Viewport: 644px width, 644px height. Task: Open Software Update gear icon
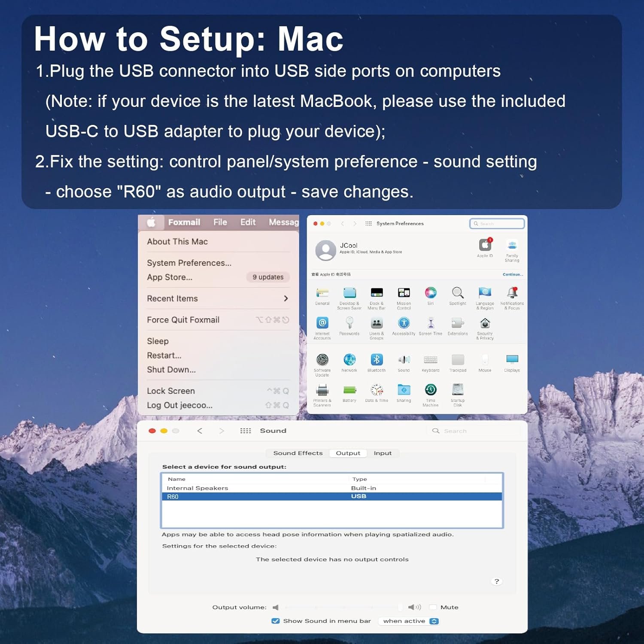322,360
